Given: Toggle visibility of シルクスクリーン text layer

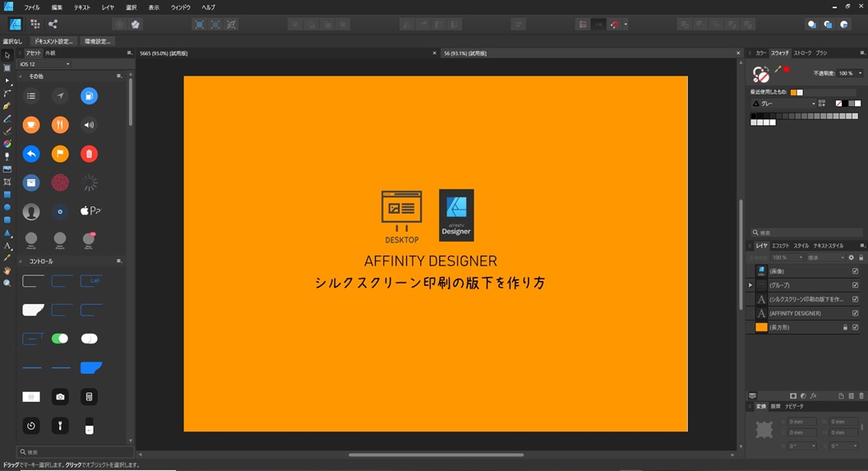Looking at the screenshot, I should tap(856, 299).
